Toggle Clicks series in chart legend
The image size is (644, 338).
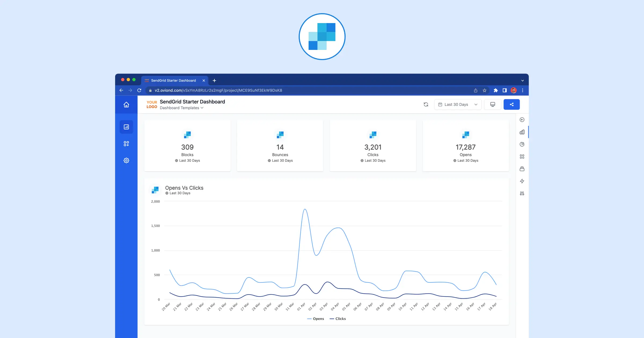coord(338,319)
